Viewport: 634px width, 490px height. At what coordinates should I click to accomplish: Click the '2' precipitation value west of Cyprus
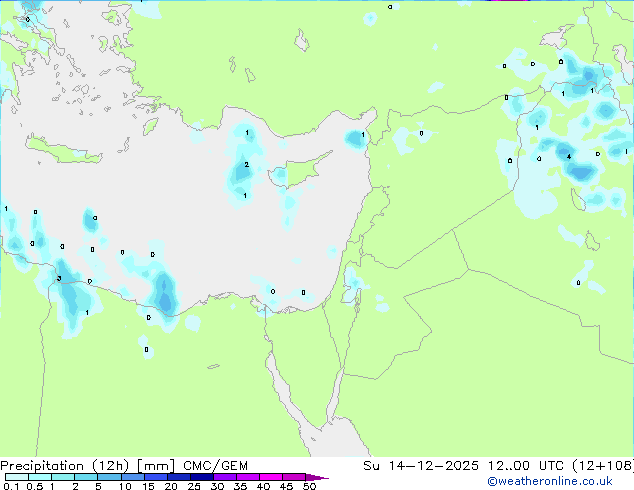point(247,165)
